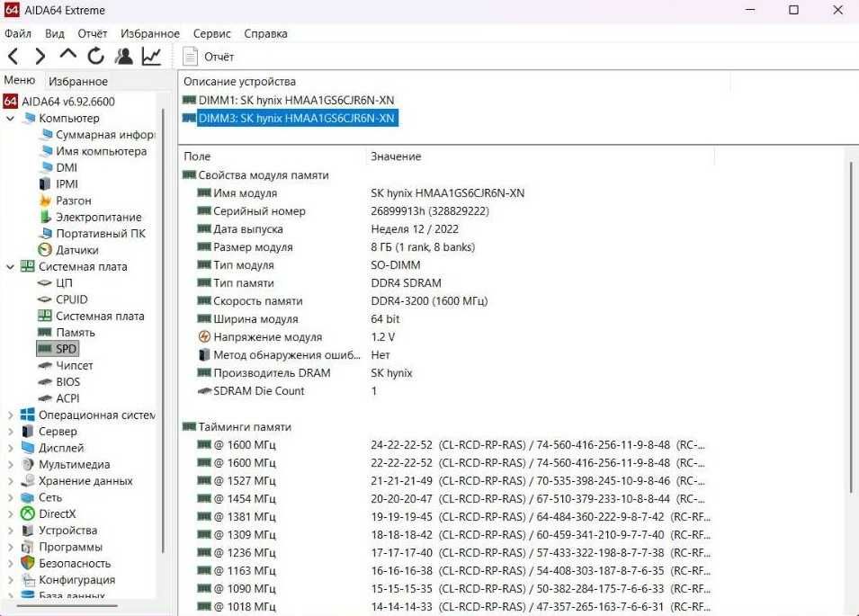859x616 pixels.
Task: Expand the DirectX tree node
Action: click(x=10, y=513)
